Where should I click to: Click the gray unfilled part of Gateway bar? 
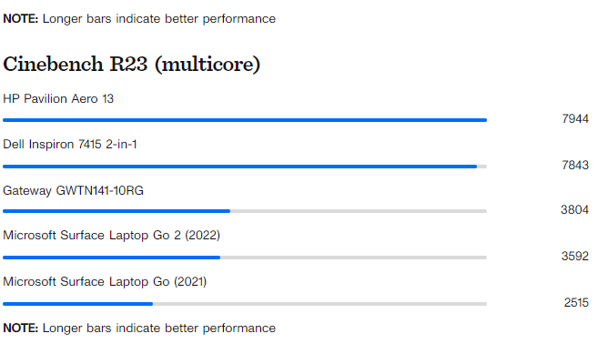click(359, 211)
